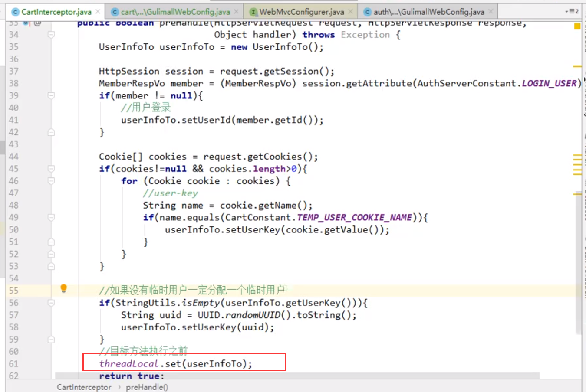Click the yellow code analysis indicator square
This screenshot has height=392, width=586.
click(577, 26)
